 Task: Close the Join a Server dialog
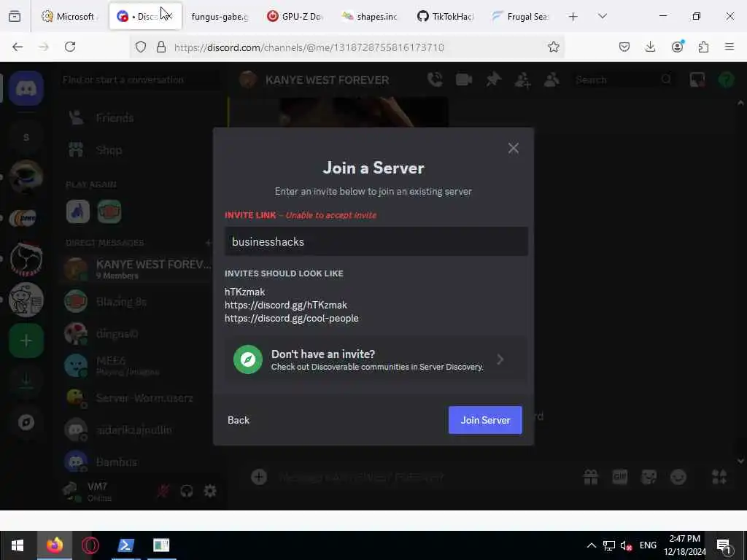click(513, 148)
